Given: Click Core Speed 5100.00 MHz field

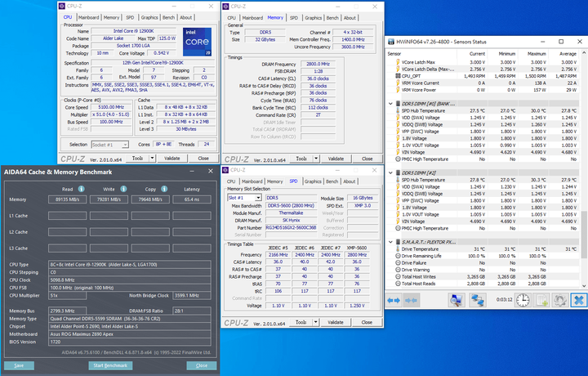Looking at the screenshot, I should [111, 107].
